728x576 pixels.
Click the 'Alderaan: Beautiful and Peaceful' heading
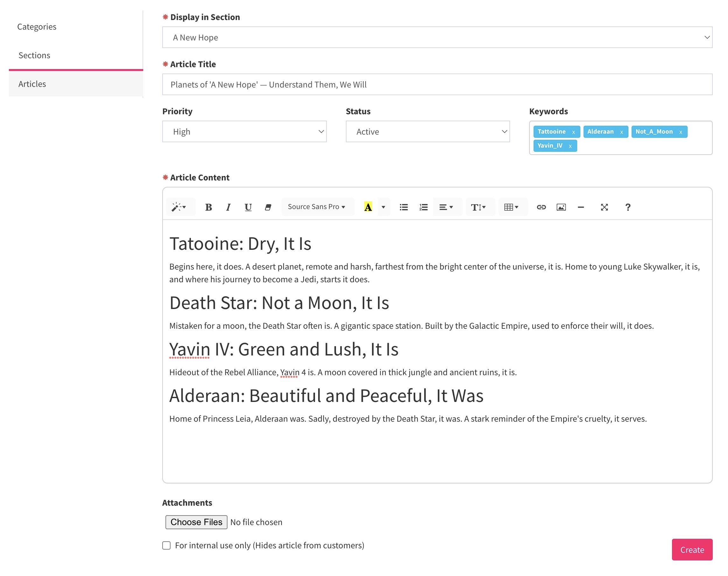click(x=326, y=396)
